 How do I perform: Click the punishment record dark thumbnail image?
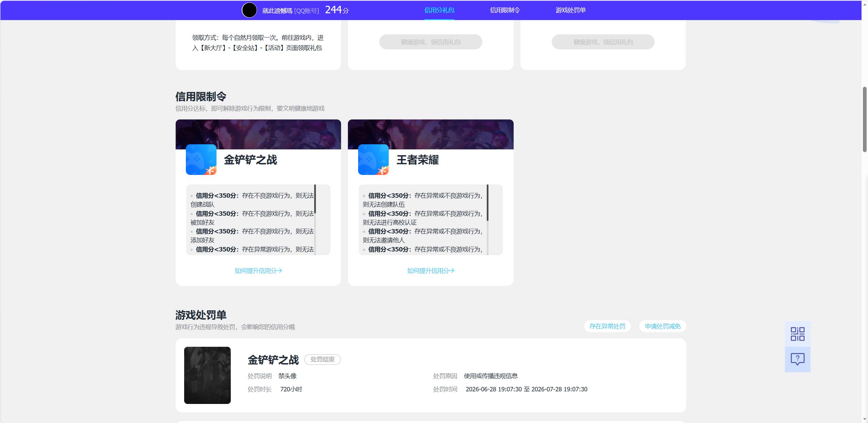point(207,375)
